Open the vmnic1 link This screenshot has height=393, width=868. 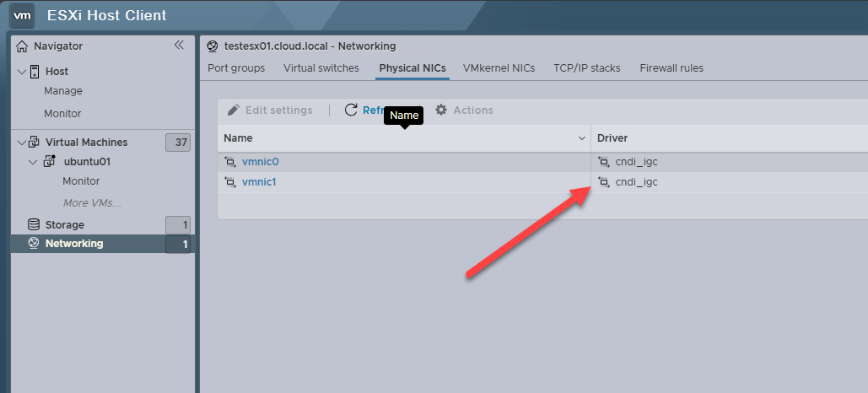(x=259, y=181)
